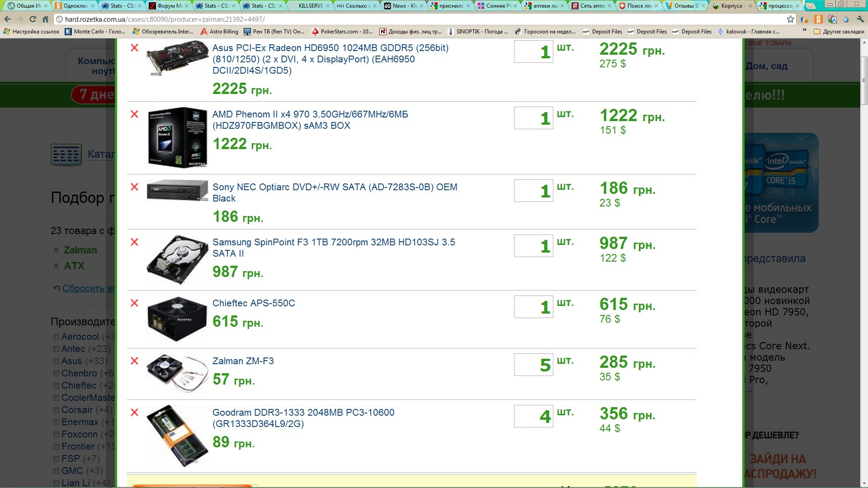The image size is (868, 488).
Task: Open the Goodram memory module thumbnail
Action: (178, 436)
